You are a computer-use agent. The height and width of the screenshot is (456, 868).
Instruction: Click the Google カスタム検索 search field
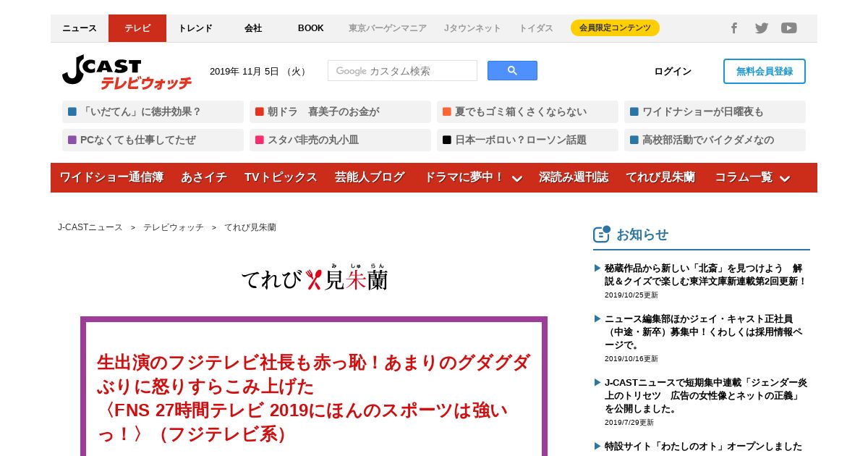[402, 71]
